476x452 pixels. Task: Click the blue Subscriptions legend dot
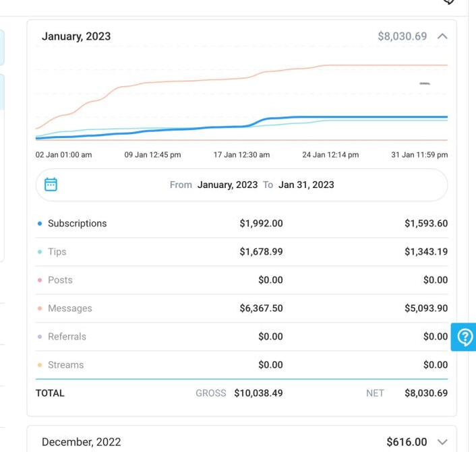click(40, 224)
